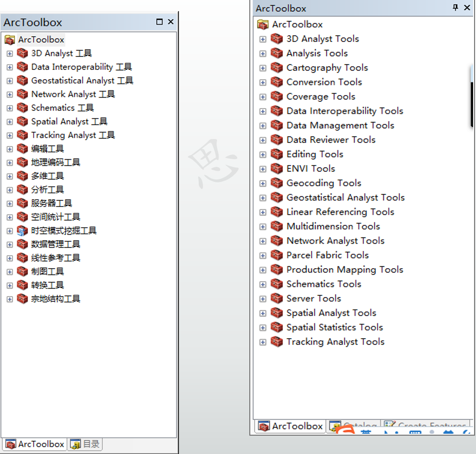
Task: Expand the Editing Tools node
Action: pyautogui.click(x=263, y=154)
